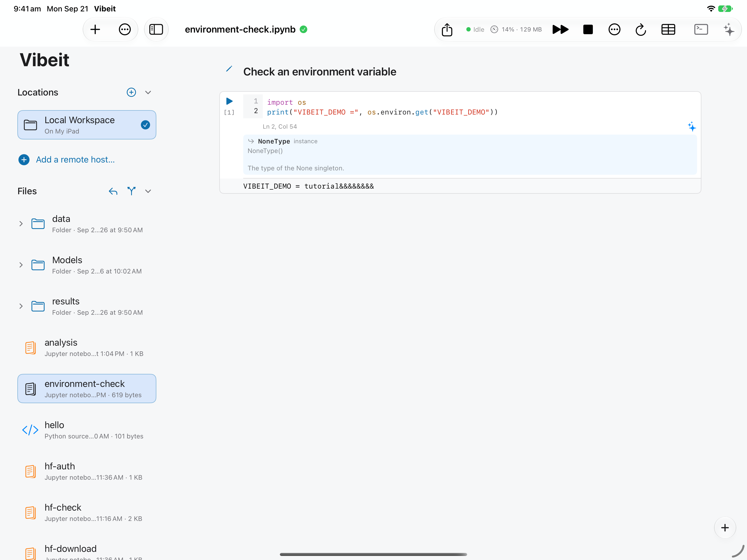Click the import os code line
Image resolution: width=747 pixels, height=560 pixels.
tap(286, 102)
